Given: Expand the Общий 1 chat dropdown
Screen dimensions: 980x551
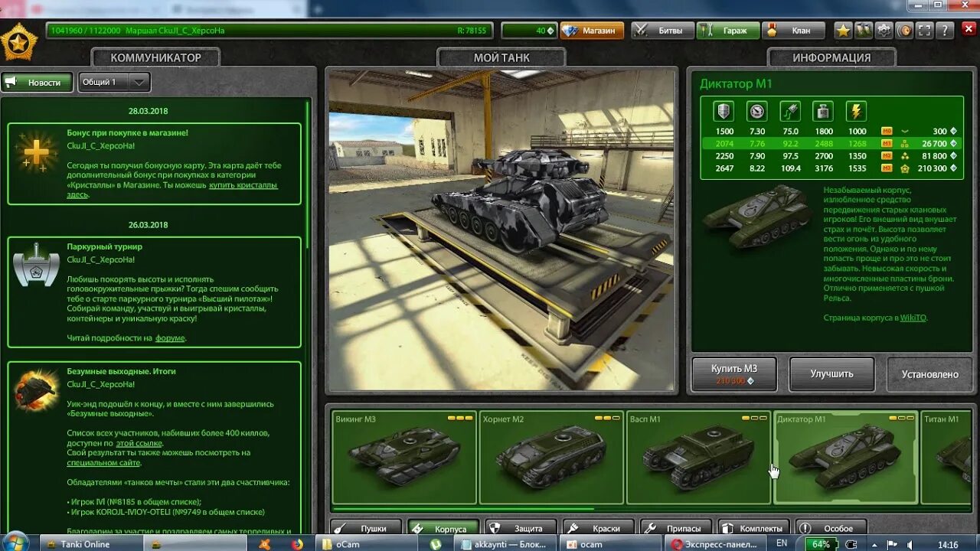Looking at the screenshot, I should (114, 82).
